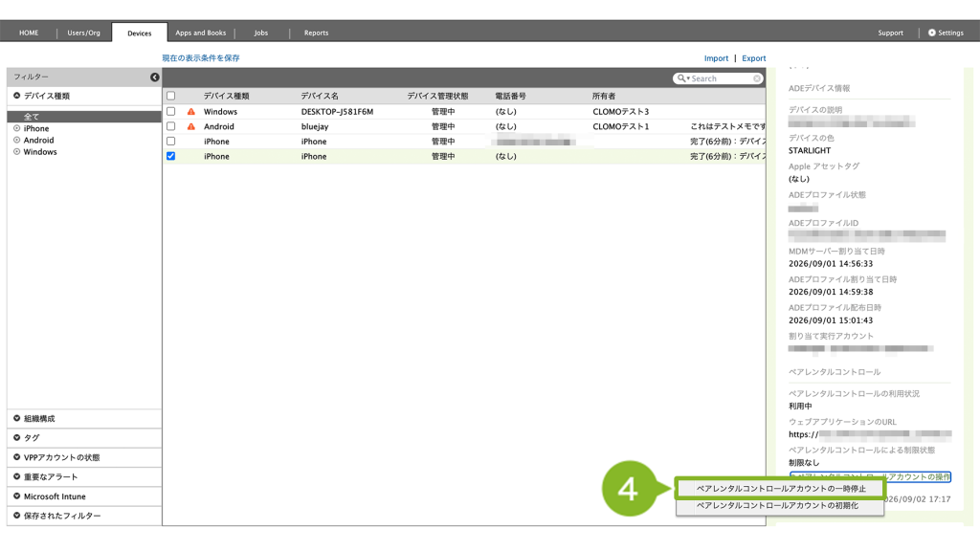Clear the search field with the x icon
The height and width of the screenshot is (551, 980).
(x=757, y=78)
